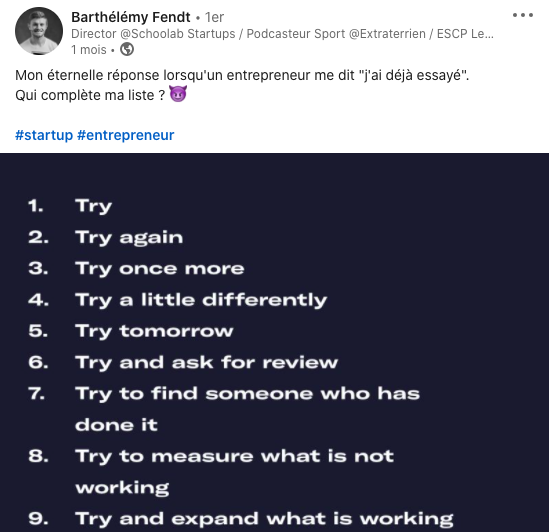
Task: Follow the #entrepreneur hashtag
Action: [x=126, y=135]
